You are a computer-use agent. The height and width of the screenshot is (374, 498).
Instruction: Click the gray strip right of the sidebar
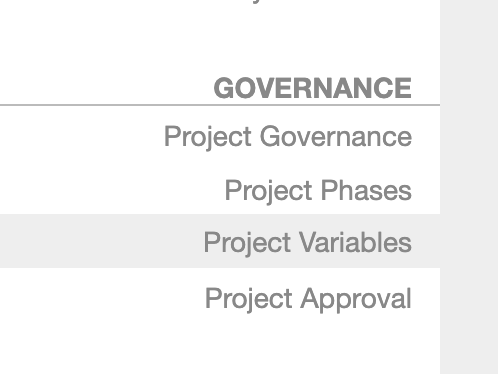469,187
